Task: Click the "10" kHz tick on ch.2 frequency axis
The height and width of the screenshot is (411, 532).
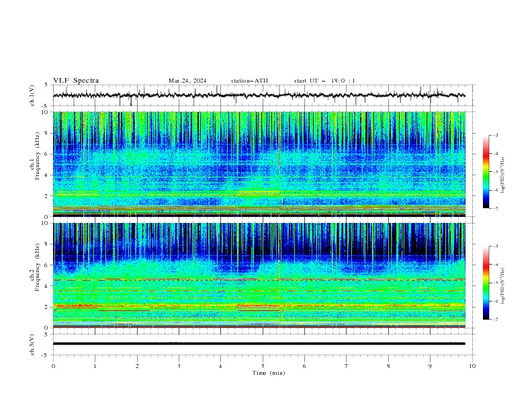Action: pos(46,223)
